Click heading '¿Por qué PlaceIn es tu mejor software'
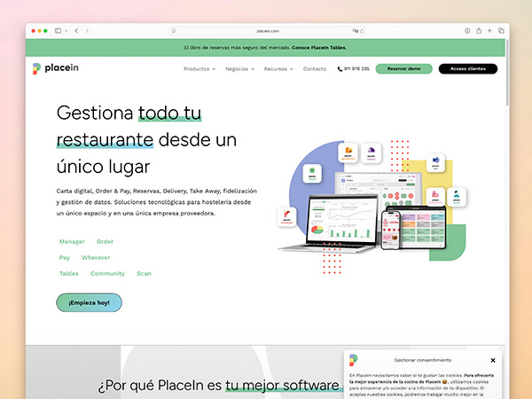This screenshot has height=399, width=532. click(x=218, y=386)
